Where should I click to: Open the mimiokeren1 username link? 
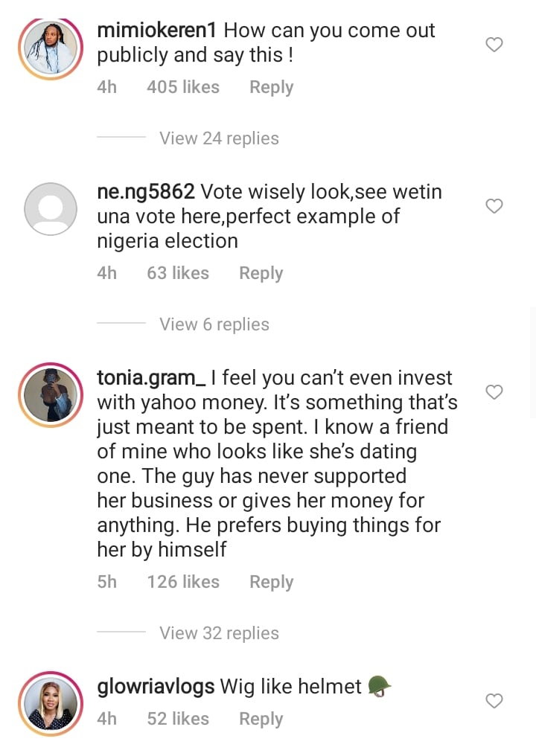coord(158,31)
